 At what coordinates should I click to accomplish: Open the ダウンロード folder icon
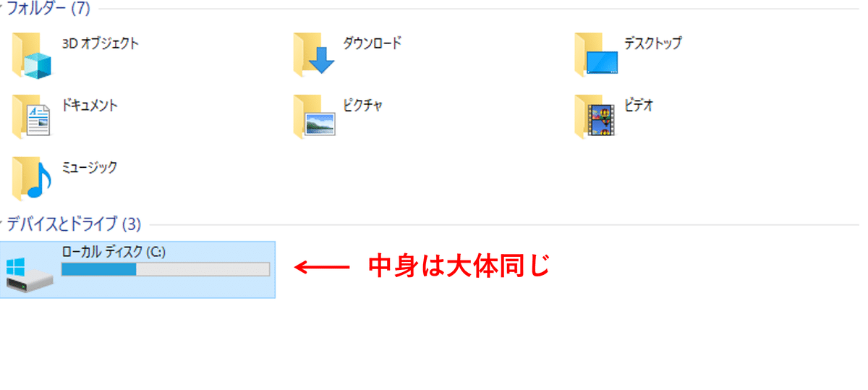point(314,54)
